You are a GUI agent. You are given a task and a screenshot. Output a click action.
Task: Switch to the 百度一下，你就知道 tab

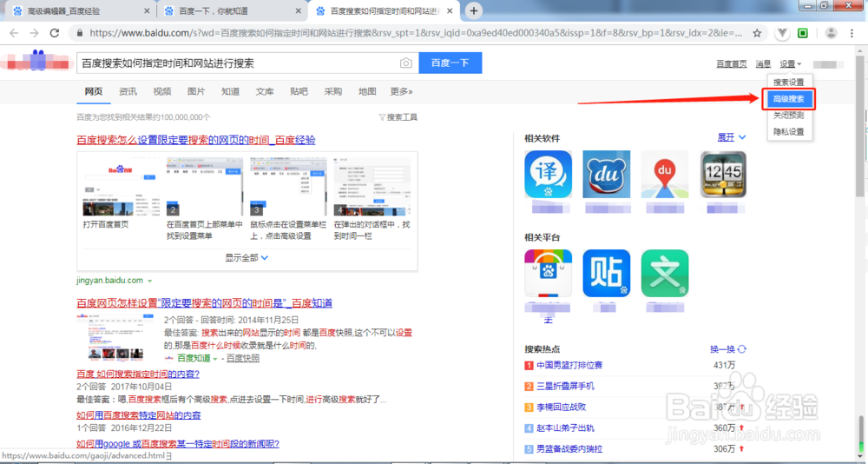click(x=230, y=11)
